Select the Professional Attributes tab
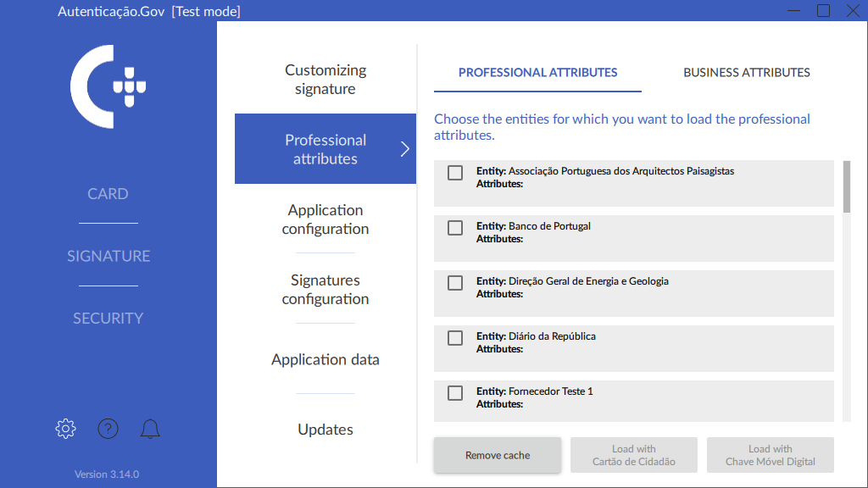The image size is (868, 488). click(537, 73)
